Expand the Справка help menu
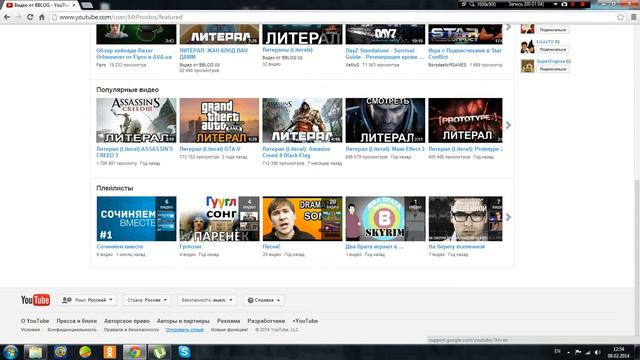Image resolution: width=640 pixels, height=360 pixels. (264, 300)
